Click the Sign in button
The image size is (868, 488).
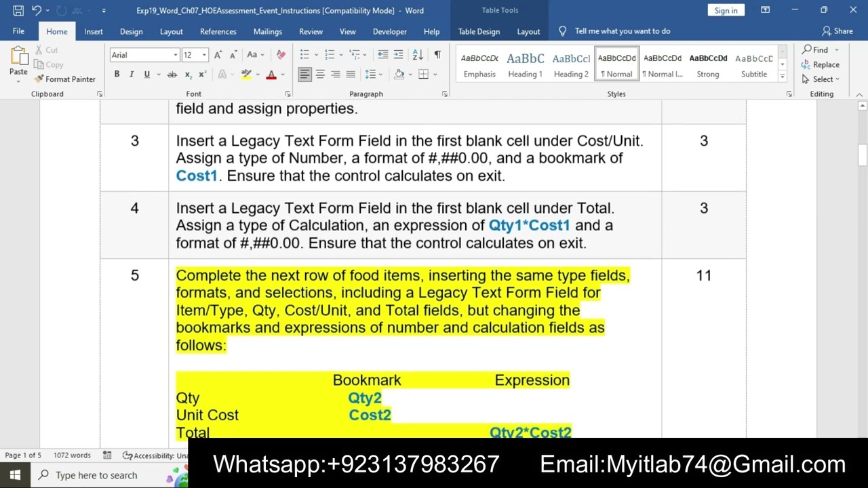(726, 10)
